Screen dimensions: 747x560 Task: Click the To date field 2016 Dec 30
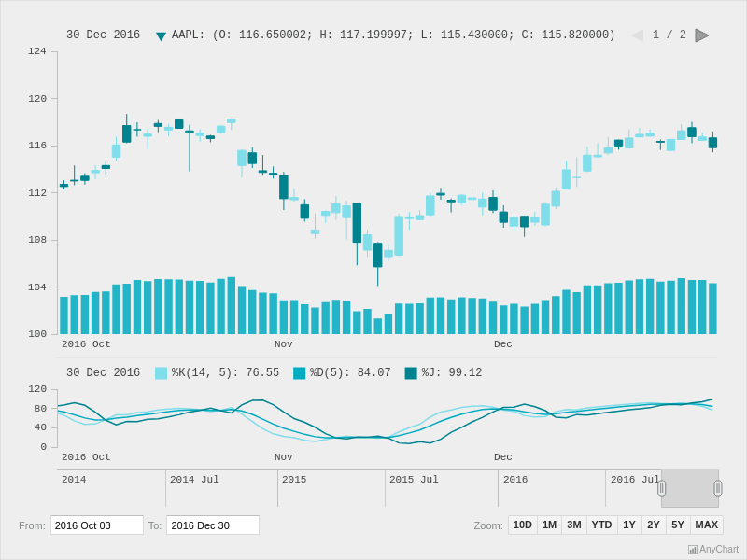point(213,525)
